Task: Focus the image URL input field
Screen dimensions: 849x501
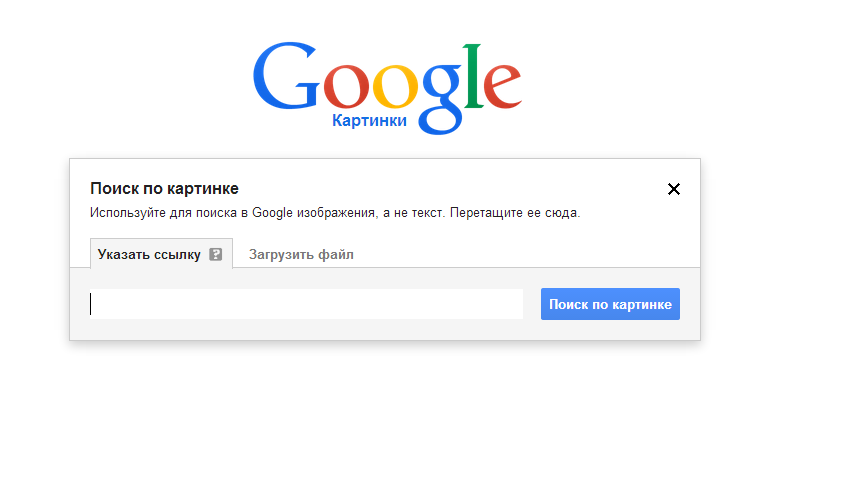Action: pyautogui.click(x=305, y=304)
